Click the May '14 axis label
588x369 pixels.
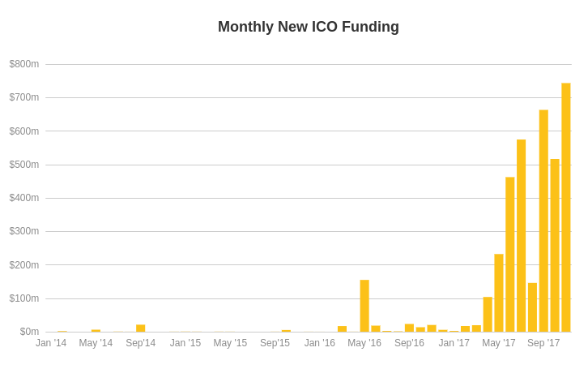point(96,343)
